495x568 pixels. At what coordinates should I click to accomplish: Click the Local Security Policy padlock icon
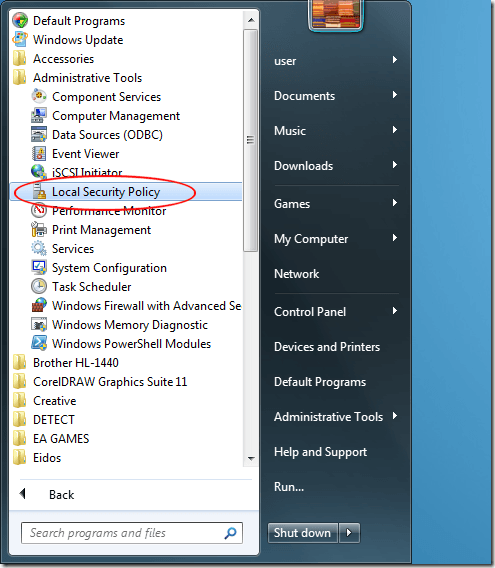tap(39, 191)
